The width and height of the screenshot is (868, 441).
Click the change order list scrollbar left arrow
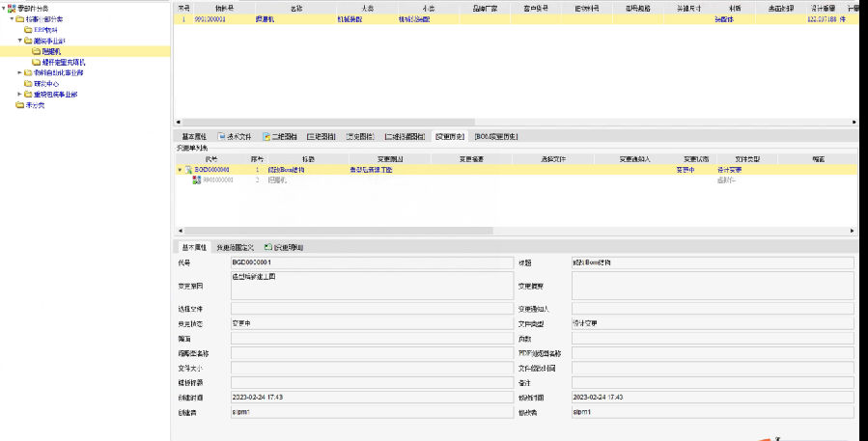tap(179, 231)
